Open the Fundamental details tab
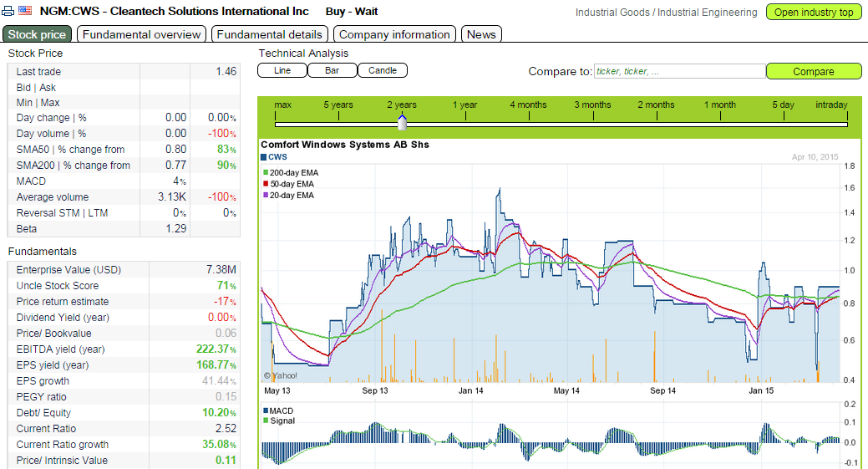Screen dimensions: 868x469 coord(270,34)
